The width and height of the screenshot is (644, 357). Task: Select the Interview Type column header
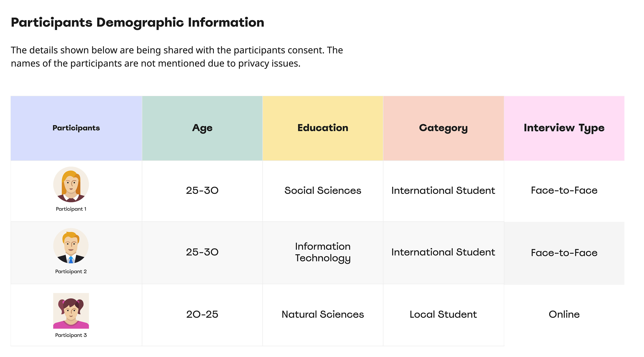coord(564,128)
